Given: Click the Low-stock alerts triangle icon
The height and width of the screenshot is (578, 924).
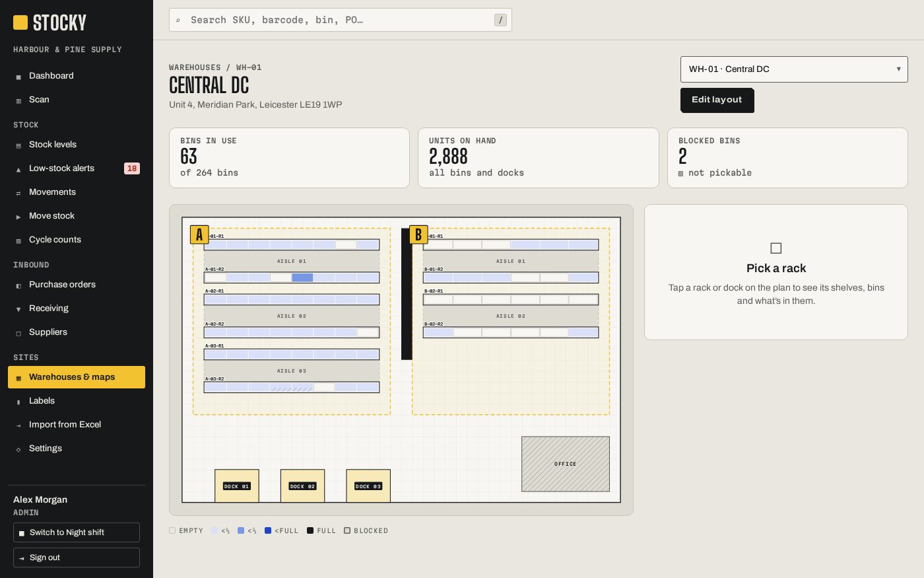Looking at the screenshot, I should coord(18,169).
